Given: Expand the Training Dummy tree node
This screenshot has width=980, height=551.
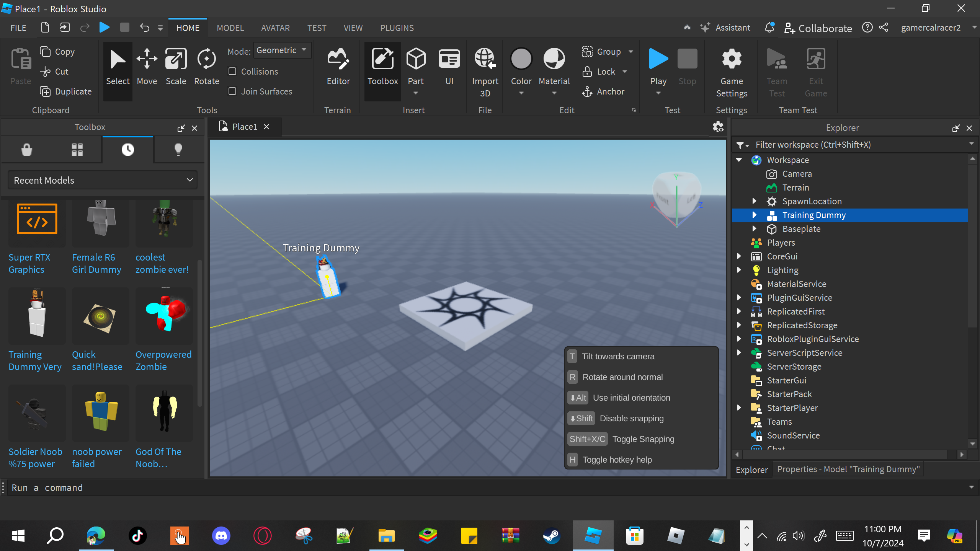Looking at the screenshot, I should [x=754, y=215].
